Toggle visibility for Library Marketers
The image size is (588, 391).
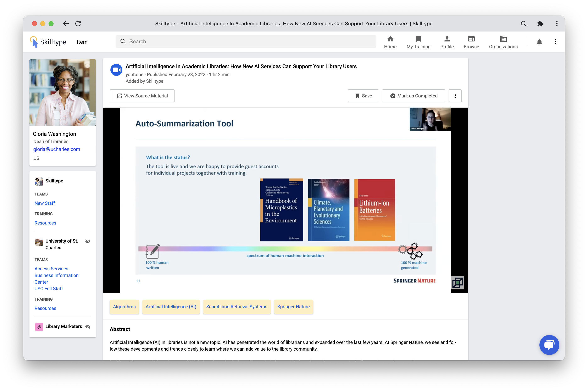pos(88,327)
